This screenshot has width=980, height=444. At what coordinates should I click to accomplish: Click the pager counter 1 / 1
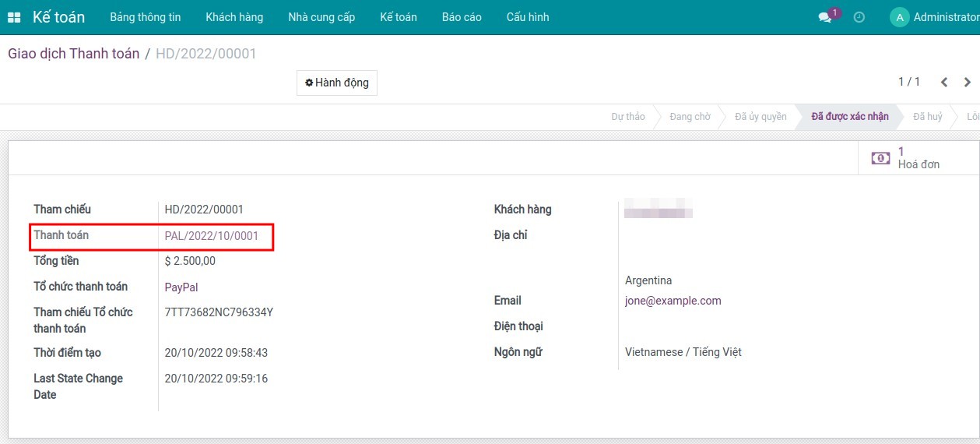[909, 82]
